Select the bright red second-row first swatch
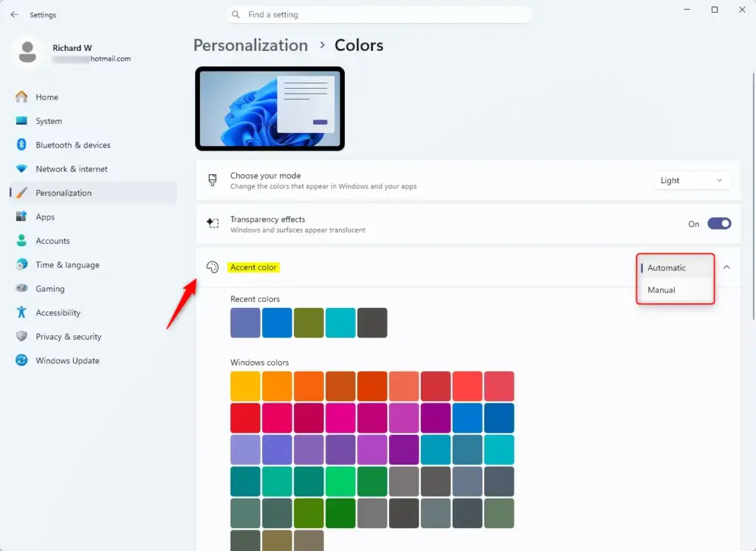 tap(245, 418)
